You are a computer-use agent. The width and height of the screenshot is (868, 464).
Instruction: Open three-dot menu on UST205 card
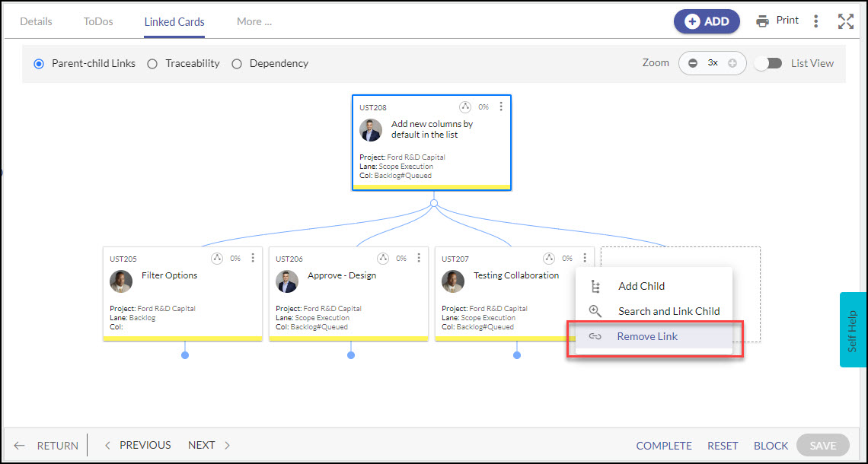point(253,259)
